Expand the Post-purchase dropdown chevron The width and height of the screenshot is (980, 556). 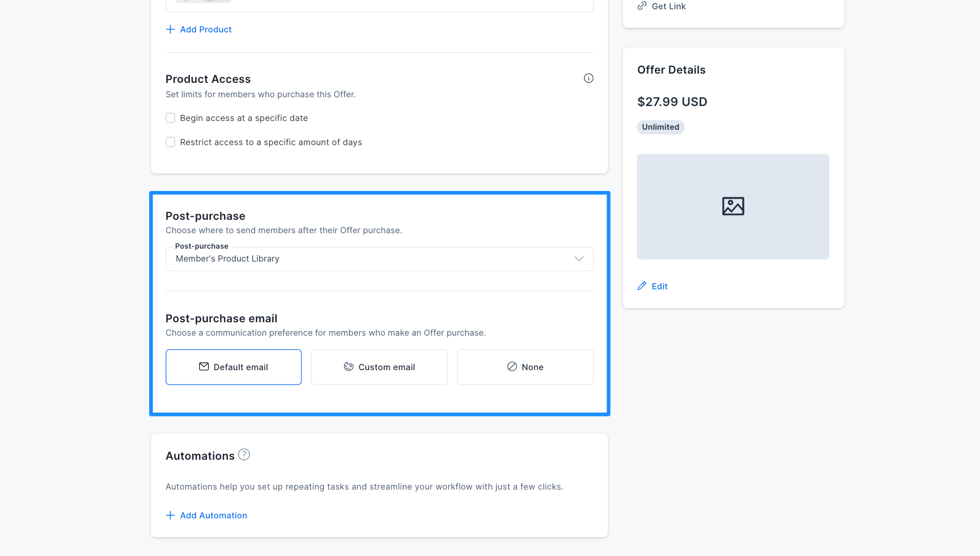(579, 259)
